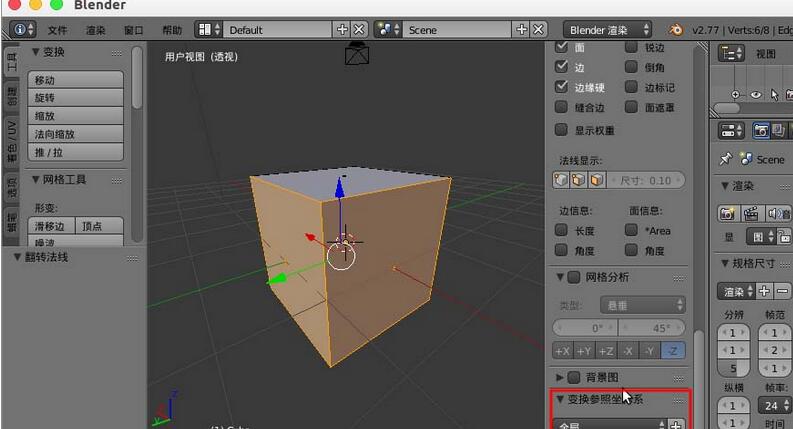Collapse the 网格分析 panel triangle
Image resolution: width=793 pixels, height=429 pixels.
coord(560,277)
